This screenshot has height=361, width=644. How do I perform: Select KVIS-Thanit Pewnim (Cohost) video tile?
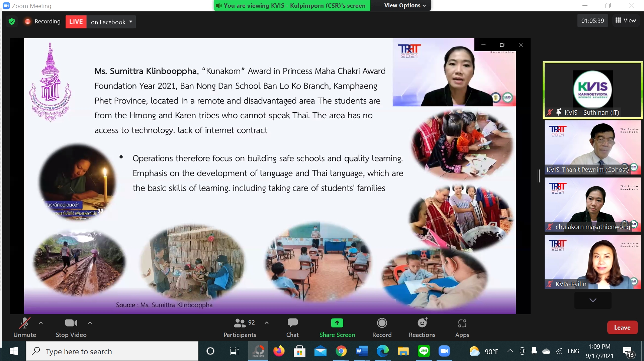pos(592,147)
